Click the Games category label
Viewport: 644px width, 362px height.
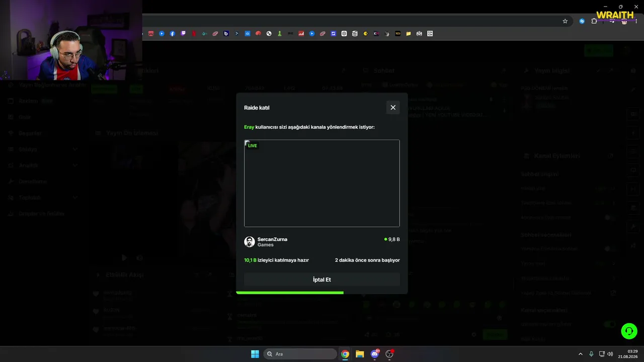[266, 245]
